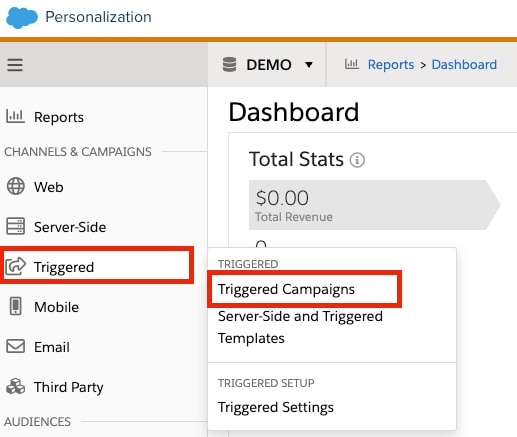Click the hamburger menu icon
Image resolution: width=517 pixels, height=437 pixels.
click(x=15, y=65)
